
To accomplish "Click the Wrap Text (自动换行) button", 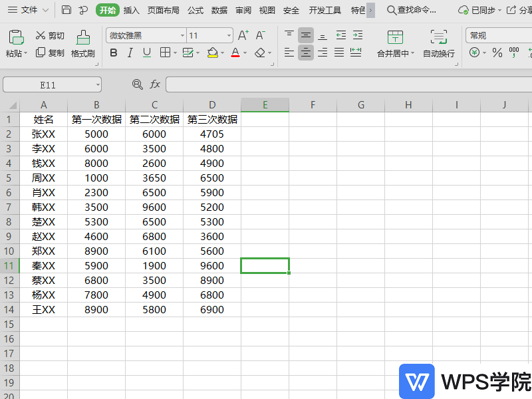I will [x=438, y=44].
